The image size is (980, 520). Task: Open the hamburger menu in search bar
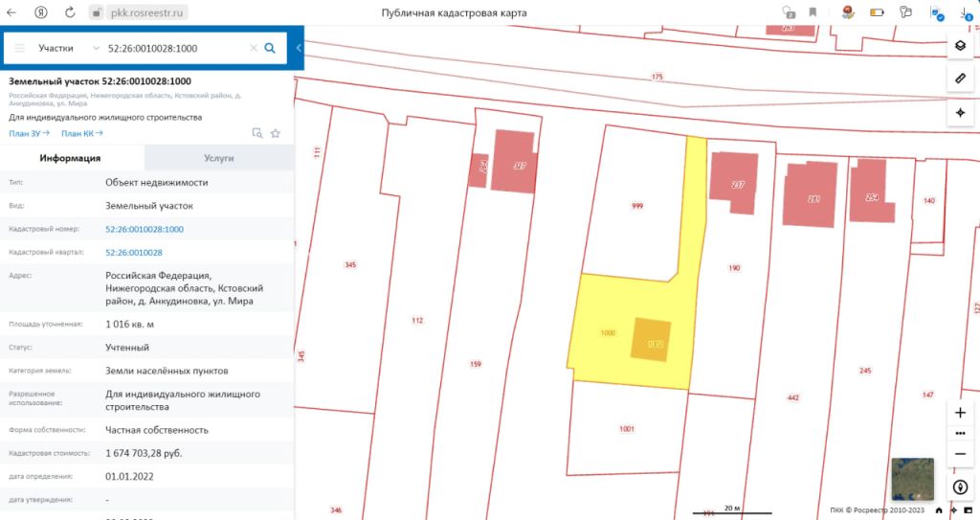[19, 48]
